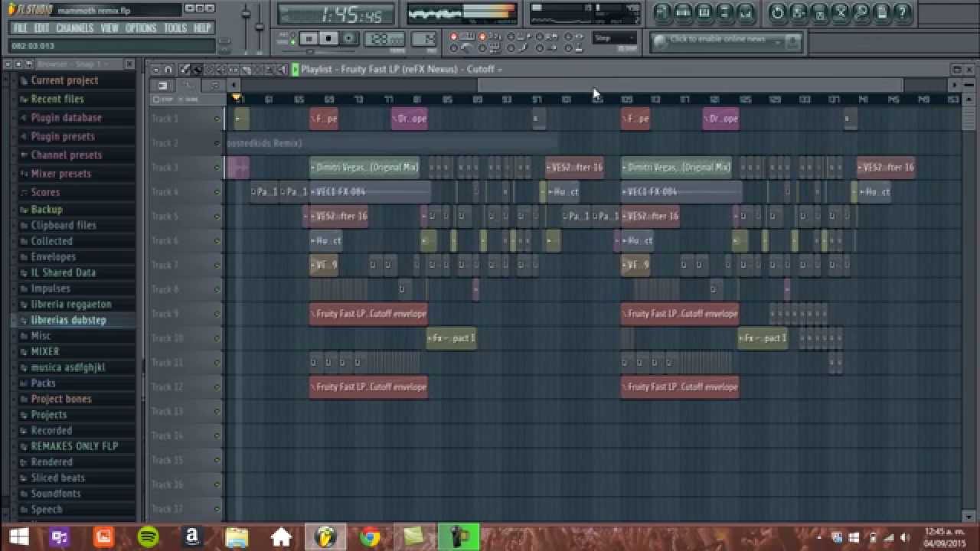This screenshot has height=551, width=980.
Task: Toggle the playlist magnet snap icon
Action: (x=168, y=70)
